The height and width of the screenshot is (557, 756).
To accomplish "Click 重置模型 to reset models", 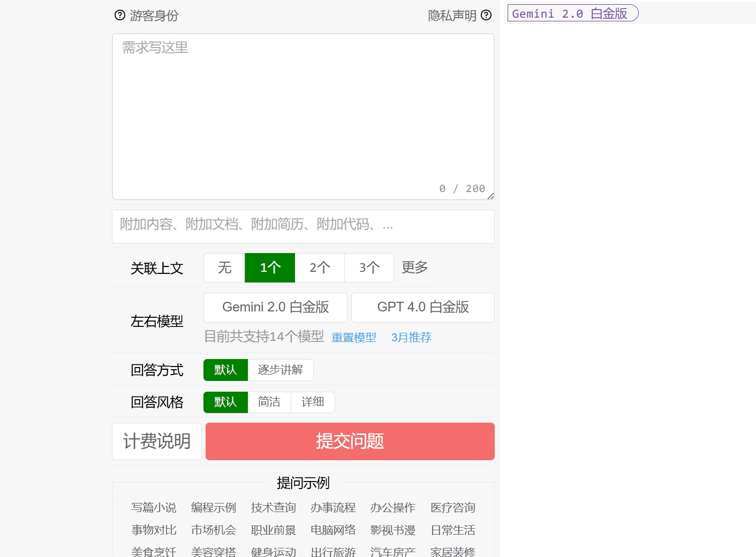I will [x=353, y=337].
